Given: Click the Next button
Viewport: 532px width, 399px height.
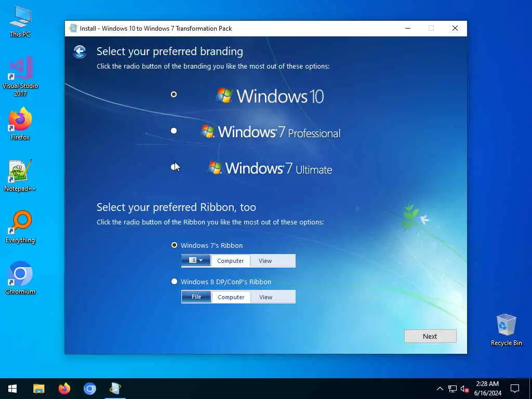Looking at the screenshot, I should click(x=430, y=336).
